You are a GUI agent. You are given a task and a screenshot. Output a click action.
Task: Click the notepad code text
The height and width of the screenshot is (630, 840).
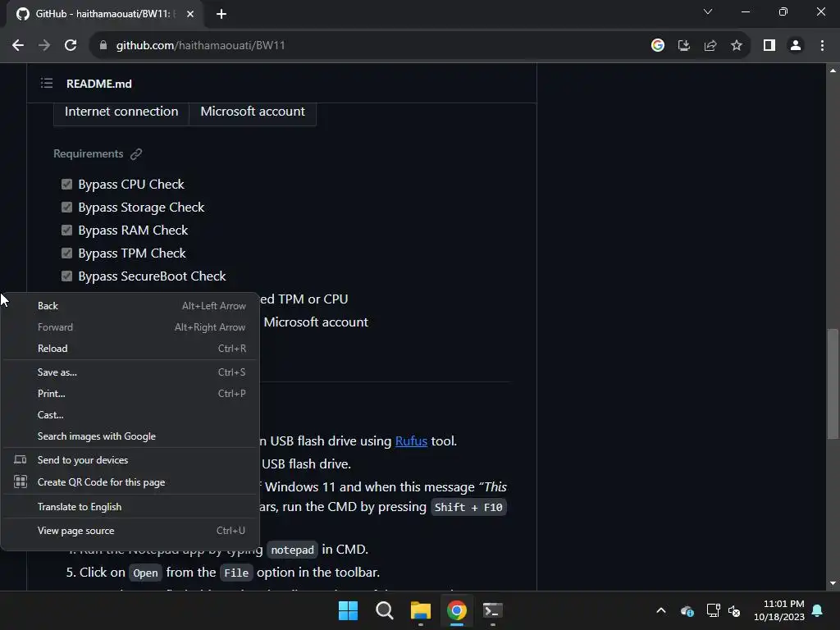[x=293, y=550]
